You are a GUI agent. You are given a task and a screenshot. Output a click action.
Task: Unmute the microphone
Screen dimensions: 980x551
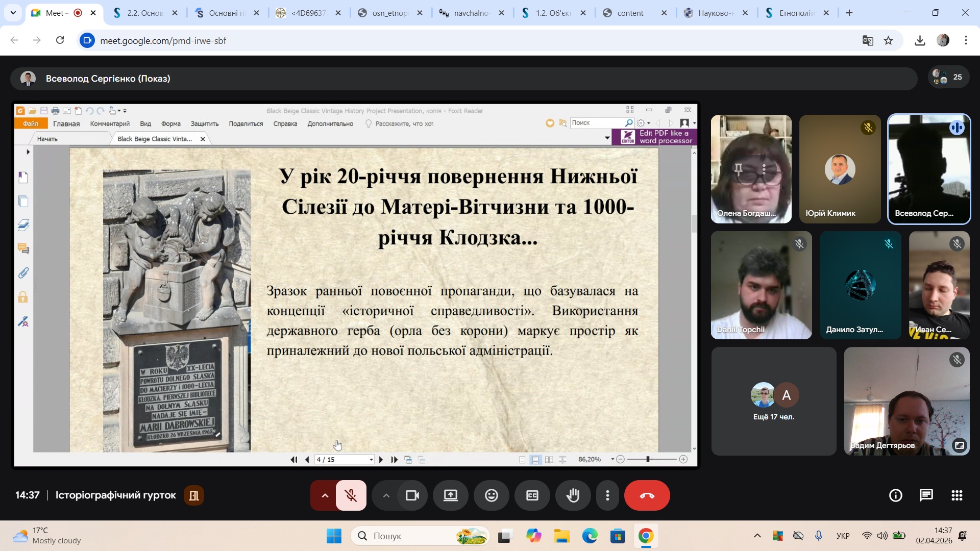pyautogui.click(x=351, y=495)
